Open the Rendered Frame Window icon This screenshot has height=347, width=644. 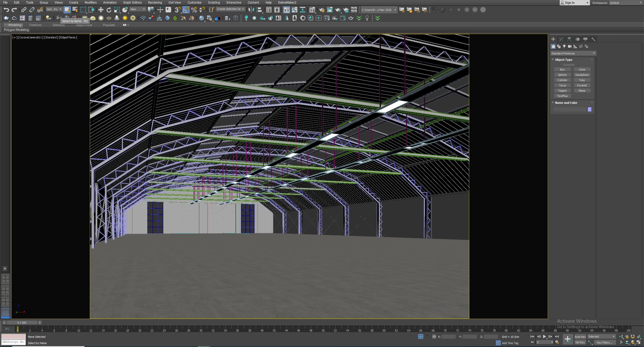[330, 10]
